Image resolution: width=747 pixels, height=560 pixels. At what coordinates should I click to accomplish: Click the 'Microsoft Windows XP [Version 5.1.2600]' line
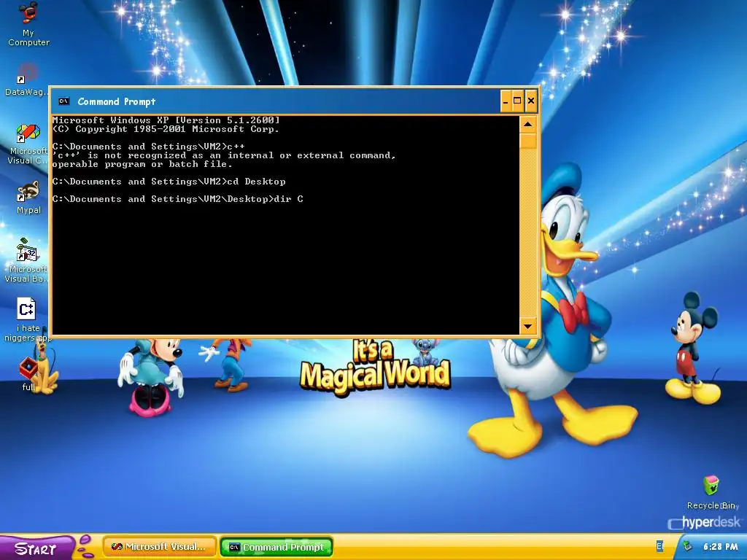point(166,120)
